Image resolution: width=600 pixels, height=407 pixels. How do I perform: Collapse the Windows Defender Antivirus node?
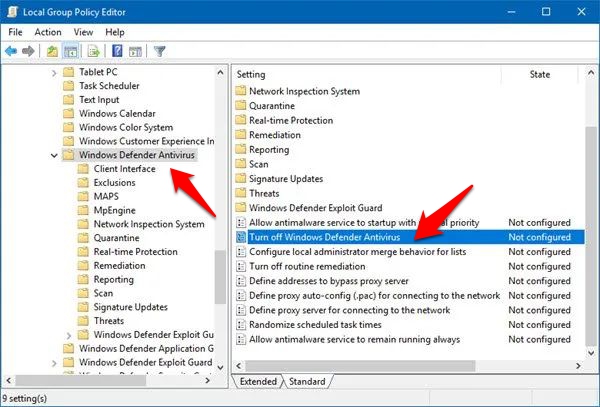(54, 155)
